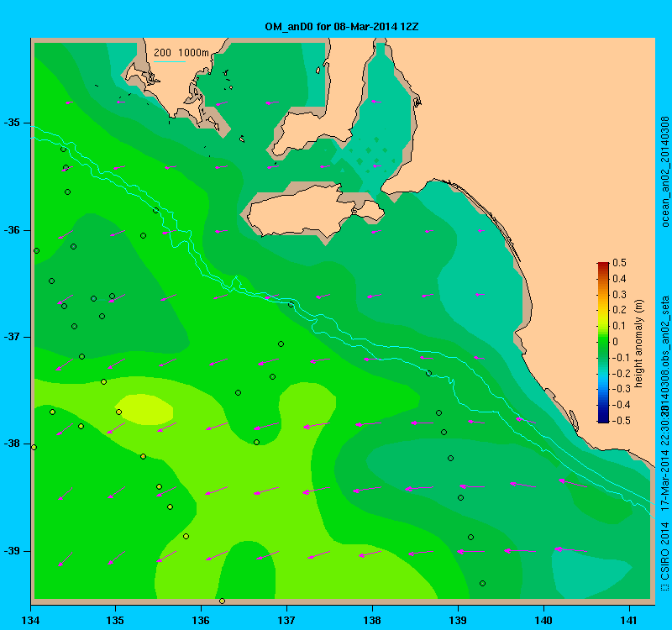
Task: Click the -0.4 value on the color bar
Action: [621, 405]
